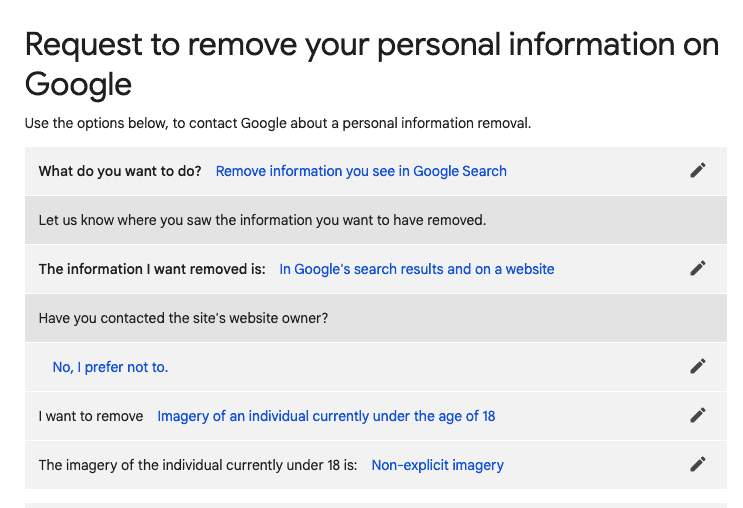Click the 'Non-explicit imagery' link

pos(437,465)
